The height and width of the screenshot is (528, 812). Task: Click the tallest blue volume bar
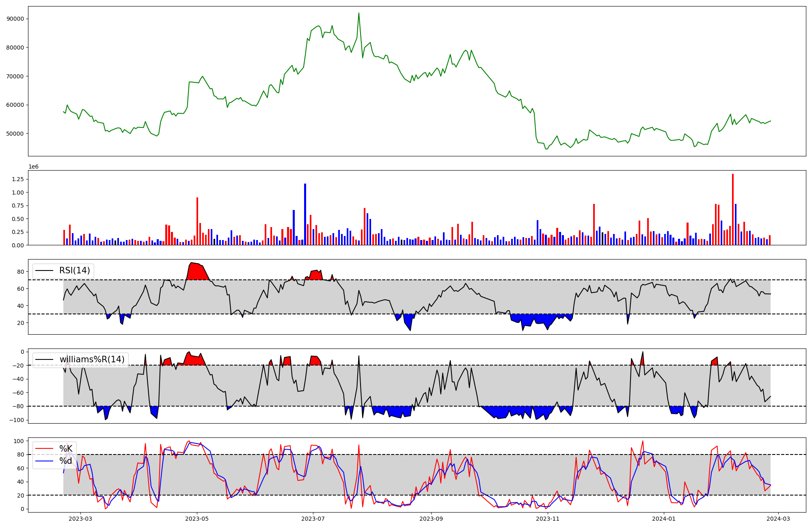[x=305, y=214]
